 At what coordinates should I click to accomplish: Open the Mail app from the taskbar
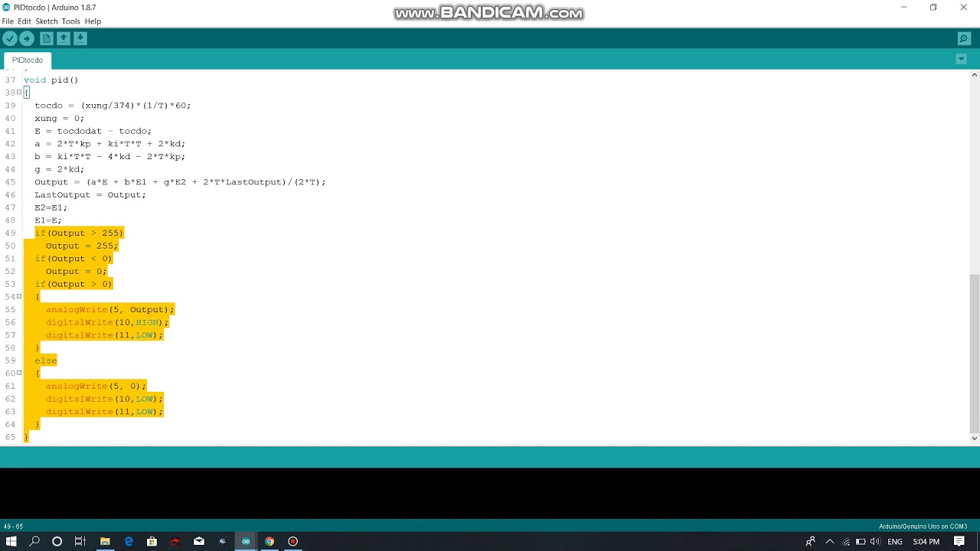199,541
